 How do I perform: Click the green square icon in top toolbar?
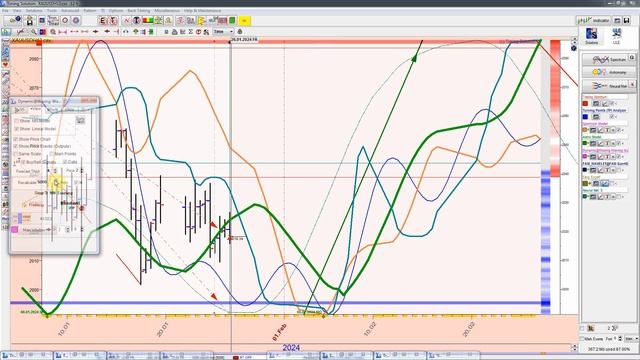click(232, 20)
